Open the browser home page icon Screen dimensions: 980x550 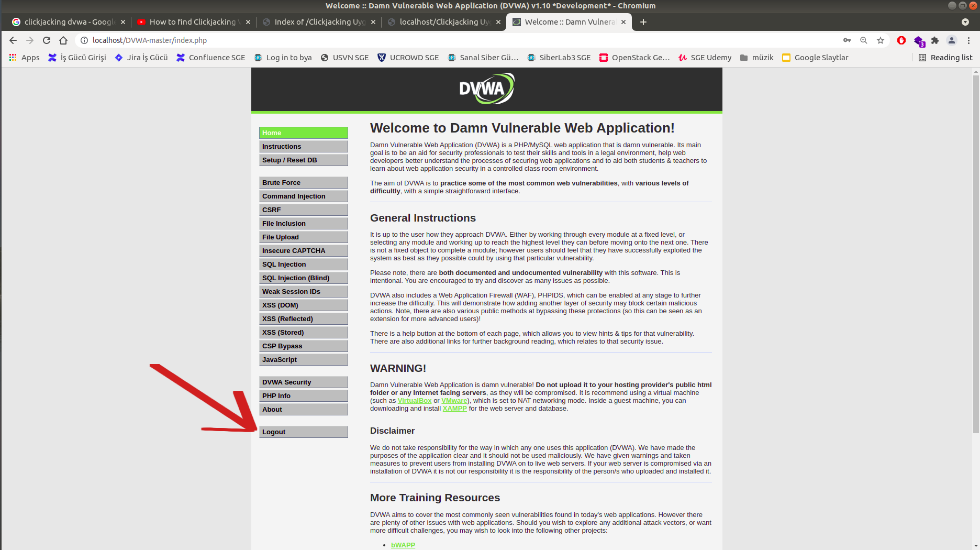tap(63, 40)
